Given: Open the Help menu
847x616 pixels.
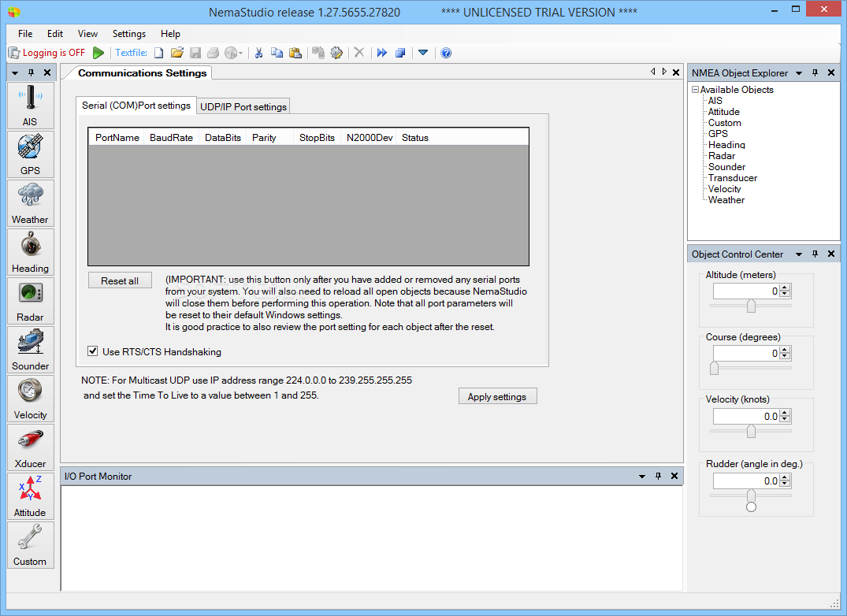Looking at the screenshot, I should pos(170,33).
